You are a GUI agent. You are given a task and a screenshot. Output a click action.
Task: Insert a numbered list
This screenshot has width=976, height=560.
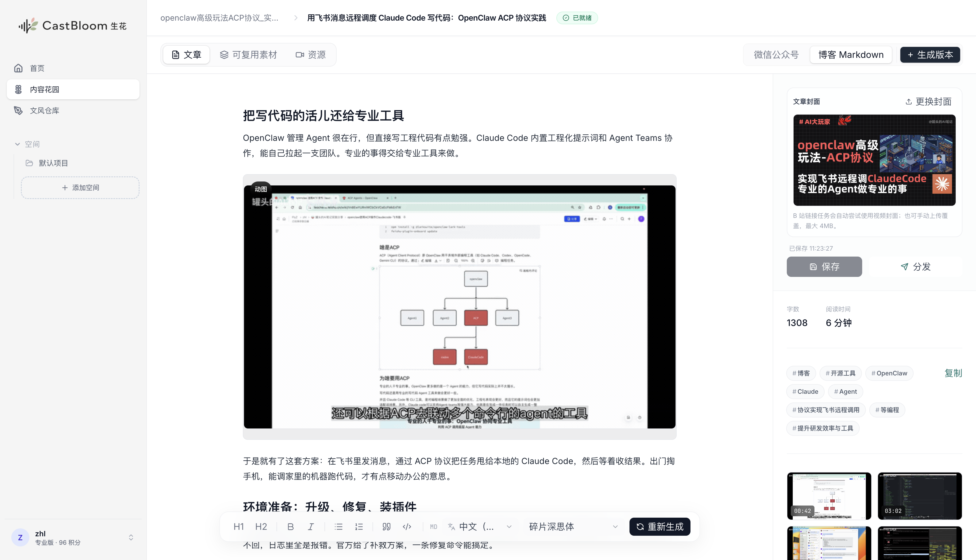pos(359,526)
